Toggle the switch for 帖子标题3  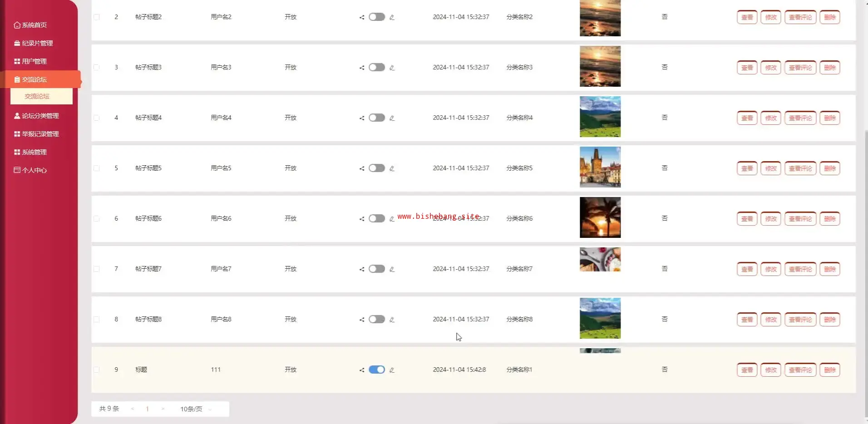point(377,67)
